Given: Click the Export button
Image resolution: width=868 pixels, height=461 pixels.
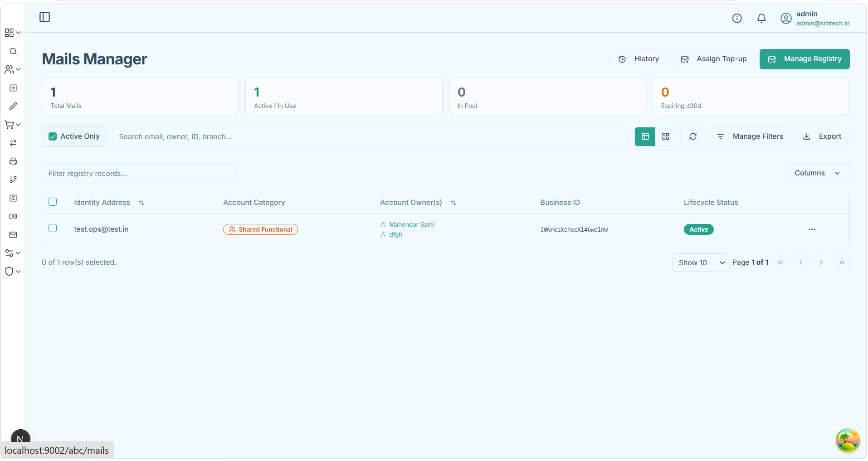Looking at the screenshot, I should (822, 136).
